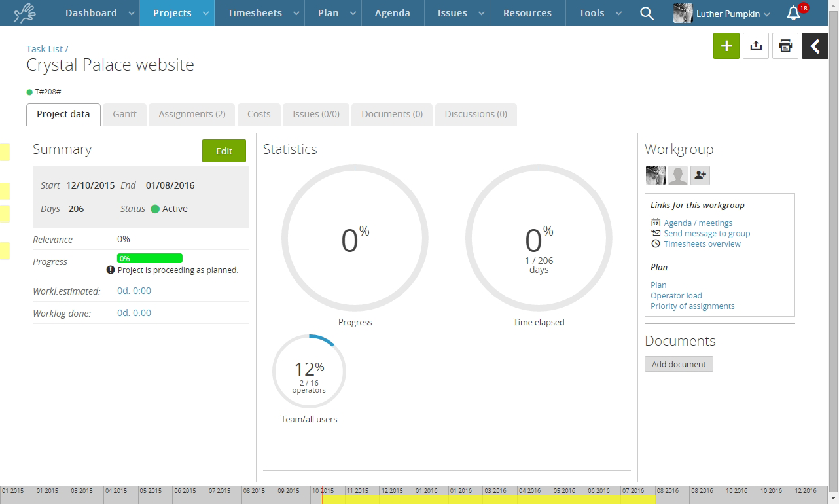Click the export upload icon
This screenshot has width=839, height=504.
pyautogui.click(x=756, y=46)
